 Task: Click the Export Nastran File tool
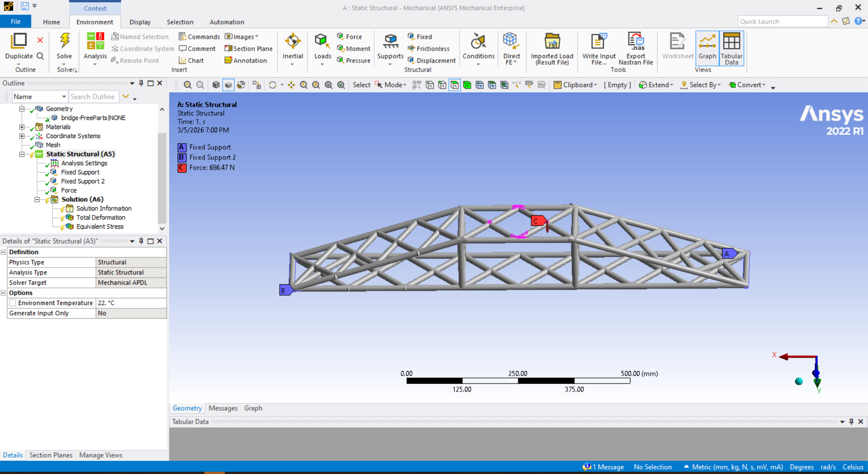coord(636,48)
